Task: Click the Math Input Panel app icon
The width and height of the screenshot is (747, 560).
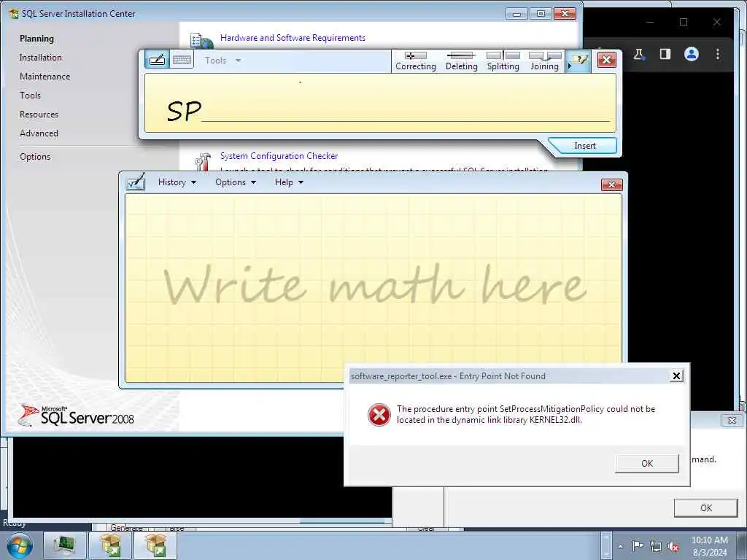Action: click(x=135, y=182)
